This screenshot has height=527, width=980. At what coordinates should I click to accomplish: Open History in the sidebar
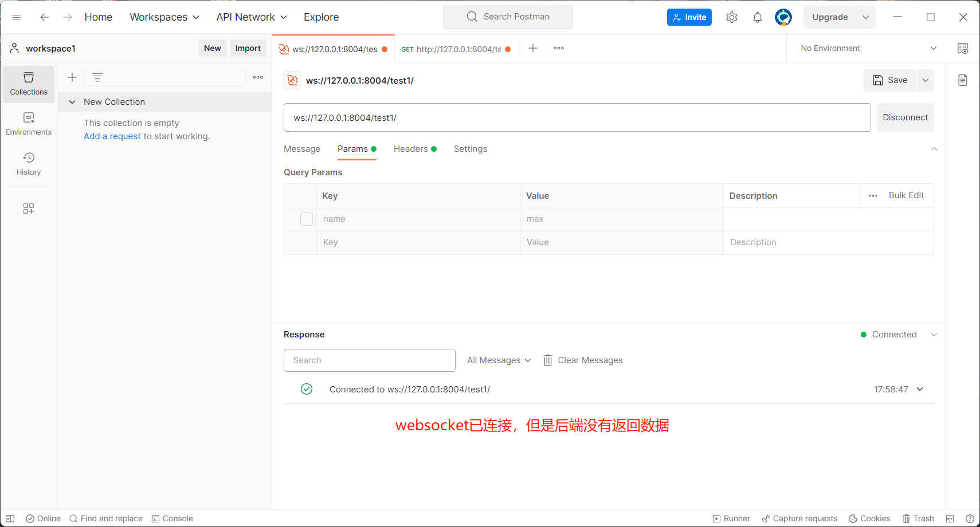29,164
